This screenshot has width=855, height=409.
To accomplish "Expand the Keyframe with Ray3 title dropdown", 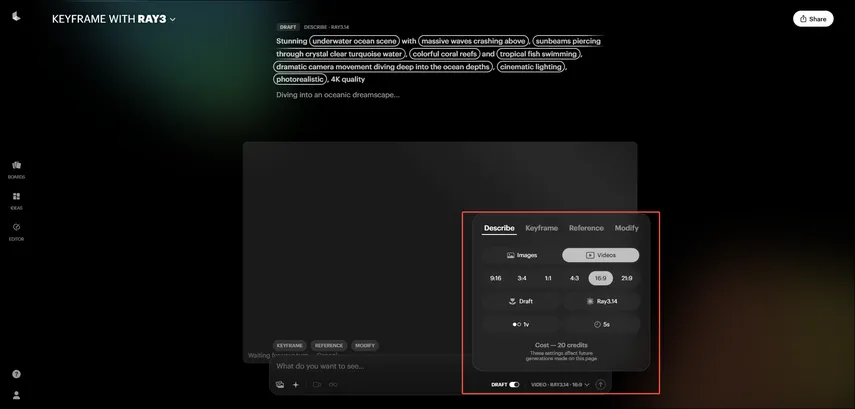I will coord(114,19).
